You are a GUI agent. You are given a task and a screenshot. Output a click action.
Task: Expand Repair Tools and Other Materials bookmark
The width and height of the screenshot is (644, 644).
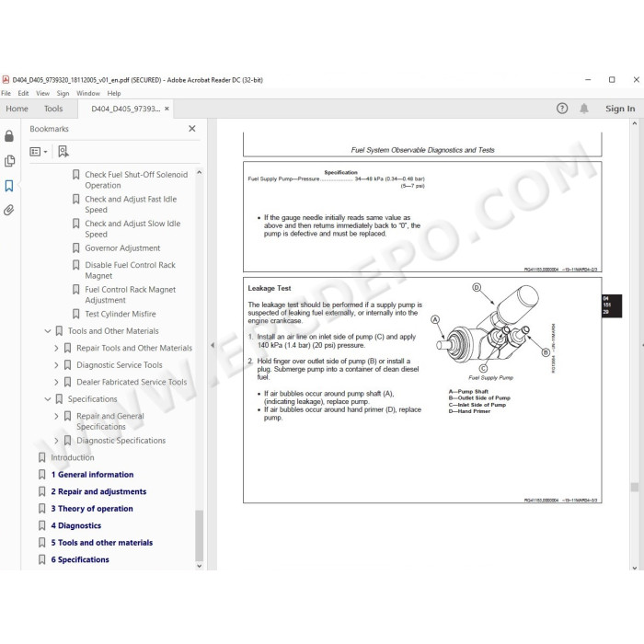56,349
